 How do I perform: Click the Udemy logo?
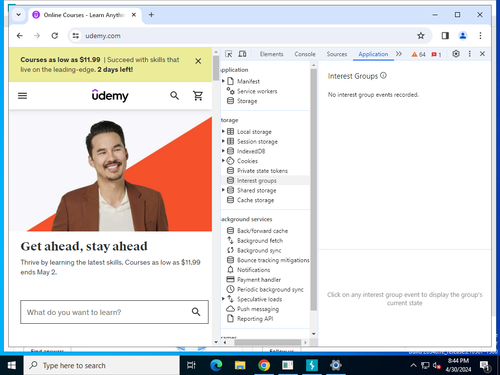(110, 96)
